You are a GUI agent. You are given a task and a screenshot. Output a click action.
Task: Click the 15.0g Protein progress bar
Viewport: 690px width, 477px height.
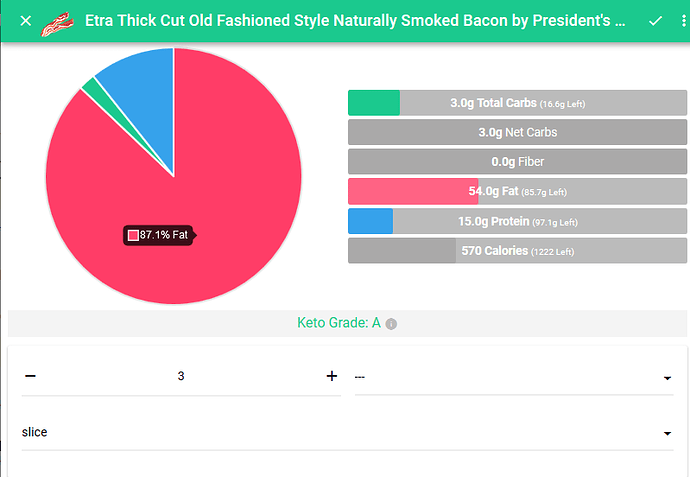tap(517, 221)
